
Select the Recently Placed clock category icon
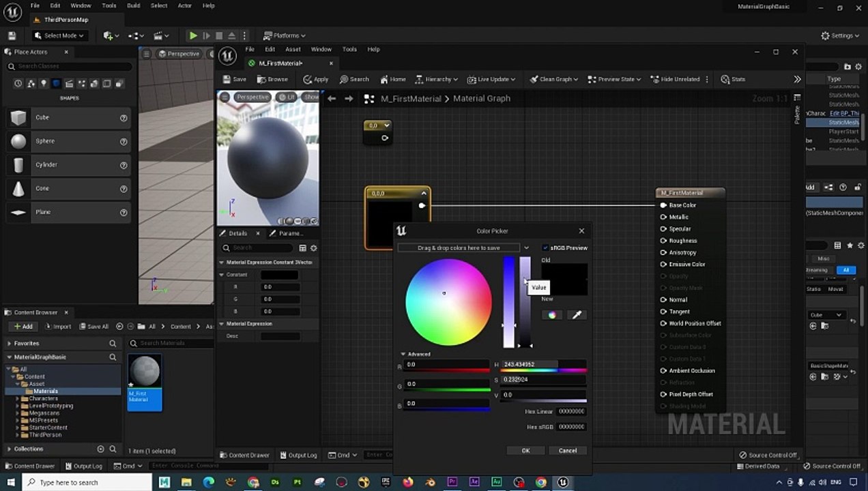18,83
